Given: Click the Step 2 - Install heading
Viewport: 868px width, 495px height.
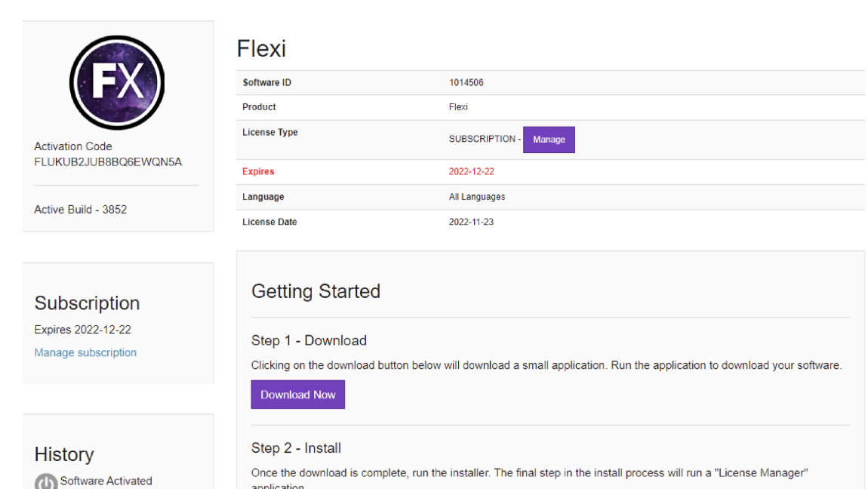Looking at the screenshot, I should tap(296, 448).
